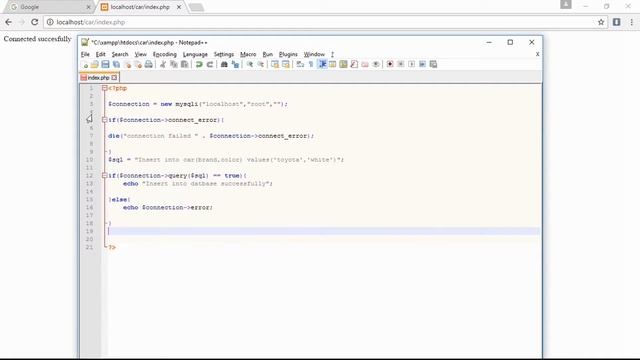Image resolution: width=640 pixels, height=360 pixels.
Task: Toggle word wrap in the toolbar
Action: click(x=300, y=64)
